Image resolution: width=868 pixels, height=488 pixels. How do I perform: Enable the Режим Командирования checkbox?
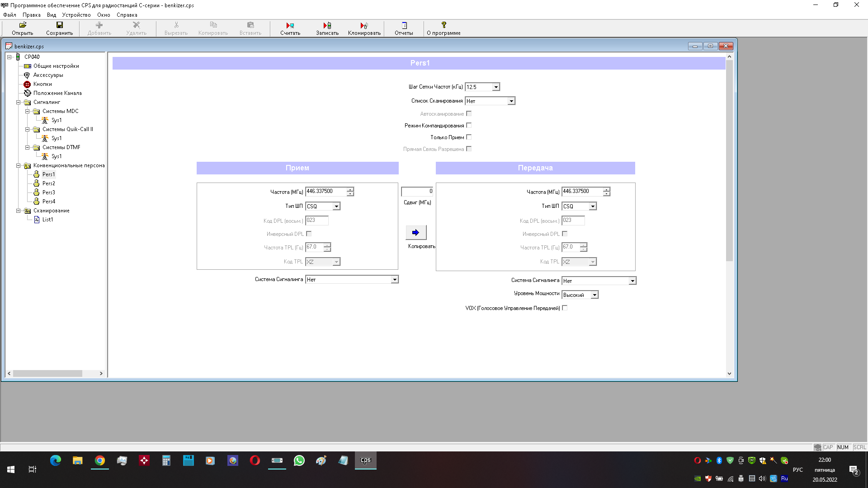point(469,125)
